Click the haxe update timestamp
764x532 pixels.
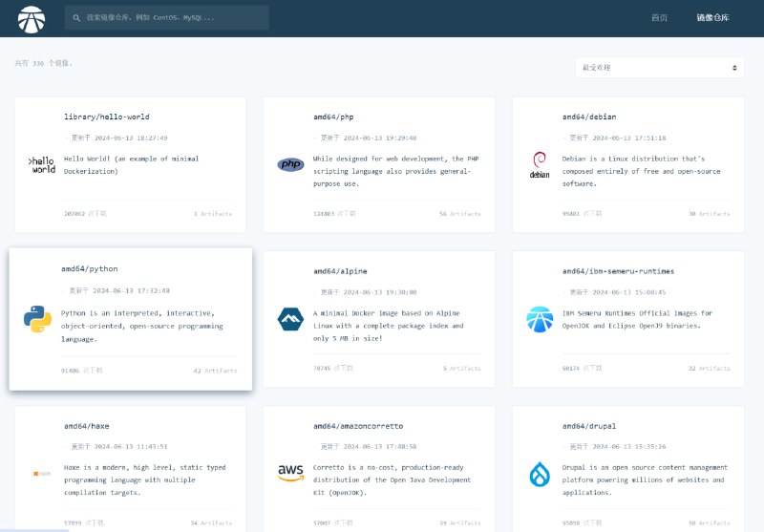[119, 446]
